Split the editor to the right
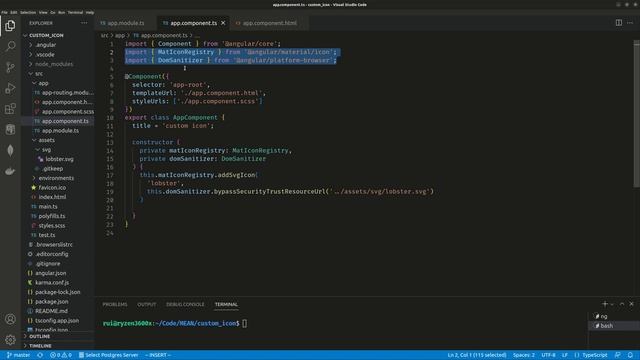 619,23
